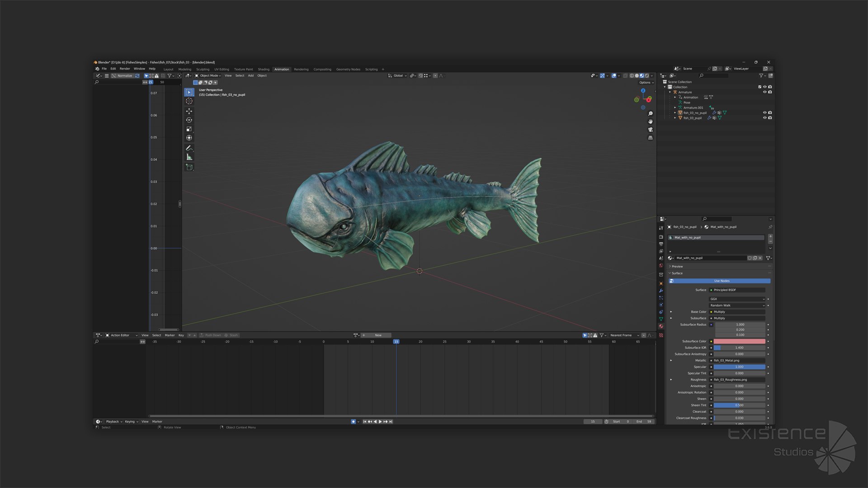Add a material slot with plus button
Viewport: 868px width, 488px height.
pos(770,236)
